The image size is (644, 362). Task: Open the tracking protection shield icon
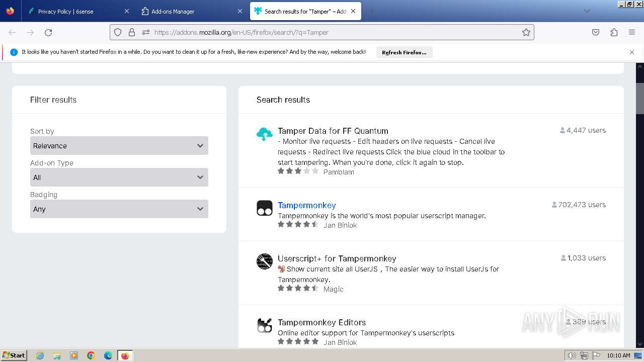tap(118, 32)
